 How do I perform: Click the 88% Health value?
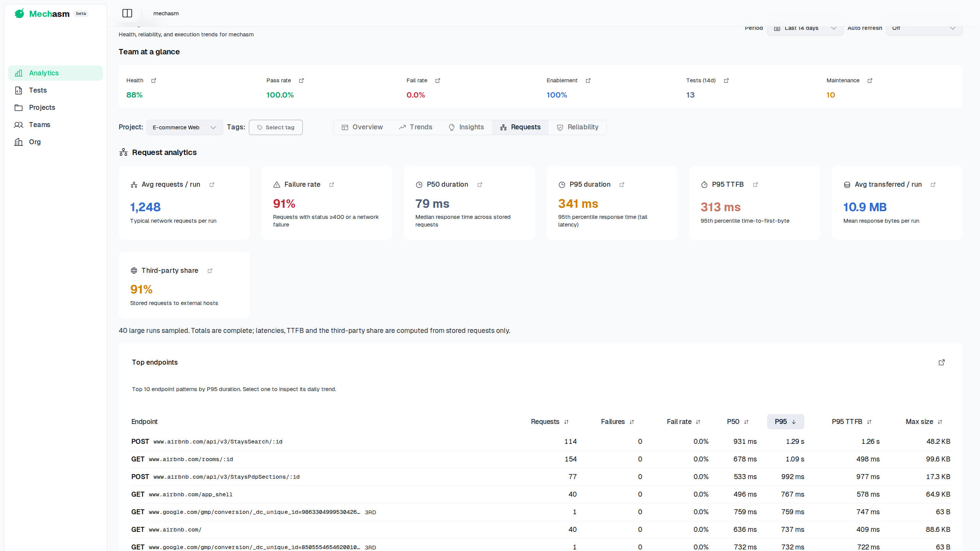pyautogui.click(x=134, y=95)
